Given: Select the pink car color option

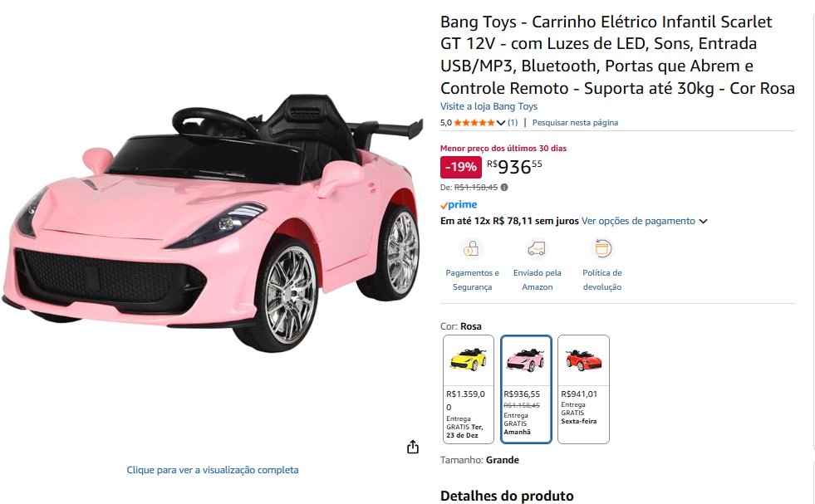Looking at the screenshot, I should [x=526, y=389].
